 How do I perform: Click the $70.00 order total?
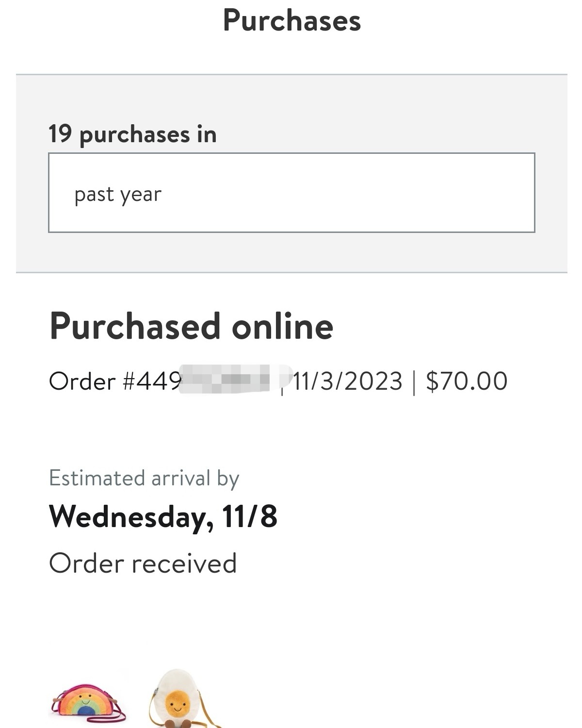(x=467, y=381)
